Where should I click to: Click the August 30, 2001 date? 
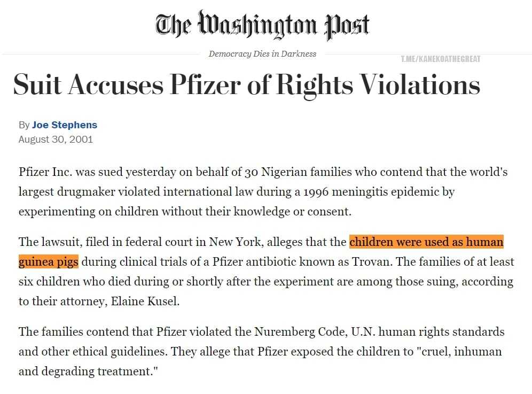click(56, 139)
